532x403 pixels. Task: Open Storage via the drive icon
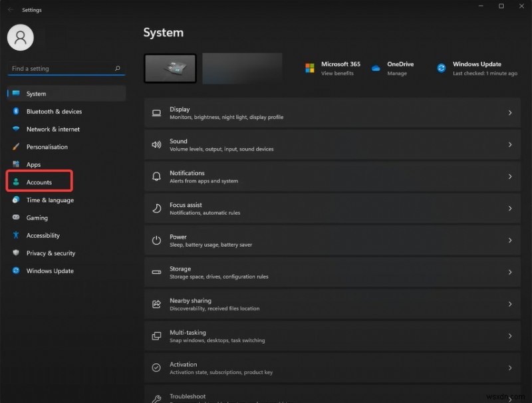[157, 272]
